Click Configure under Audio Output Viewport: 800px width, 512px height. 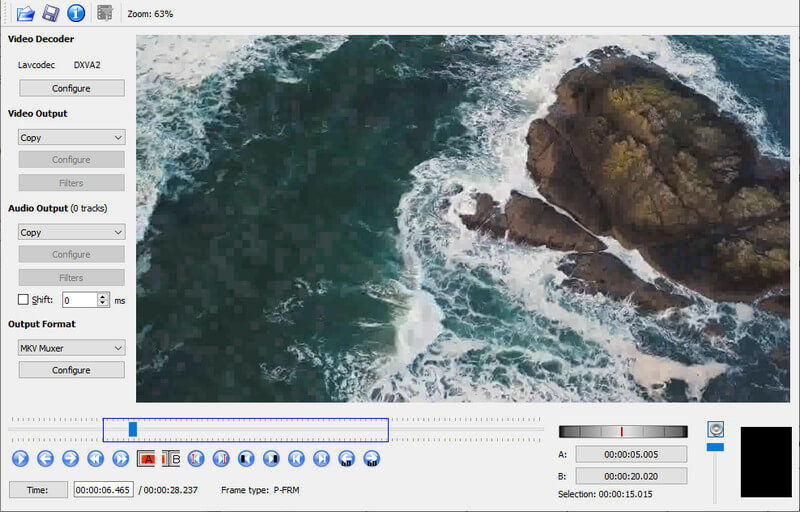tap(71, 254)
